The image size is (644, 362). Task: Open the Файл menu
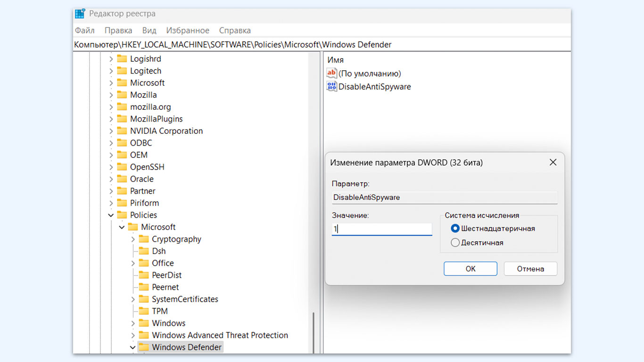tap(85, 30)
